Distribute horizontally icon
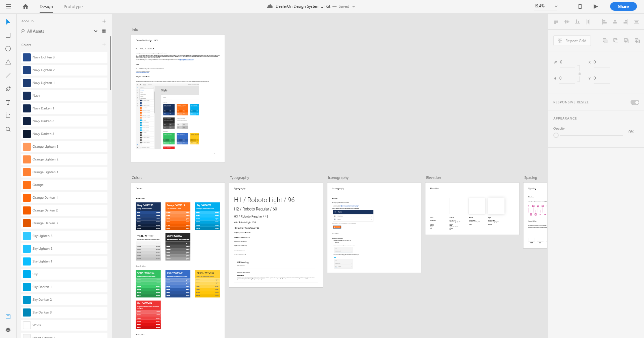The height and width of the screenshot is (338, 644). [x=588, y=22]
